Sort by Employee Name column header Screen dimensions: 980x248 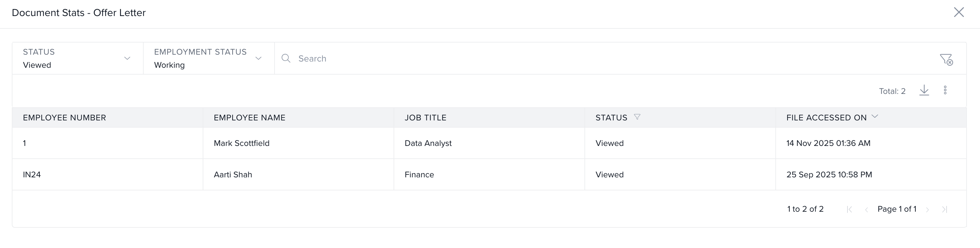coord(250,118)
